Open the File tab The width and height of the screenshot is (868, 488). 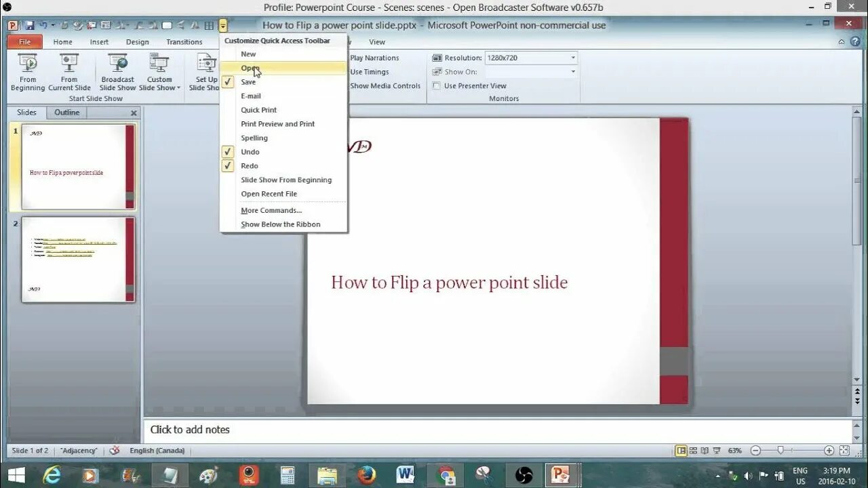[x=24, y=42]
